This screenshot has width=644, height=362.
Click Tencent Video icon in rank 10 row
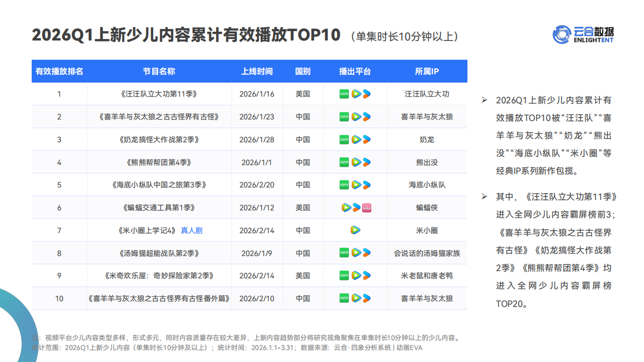(356, 298)
